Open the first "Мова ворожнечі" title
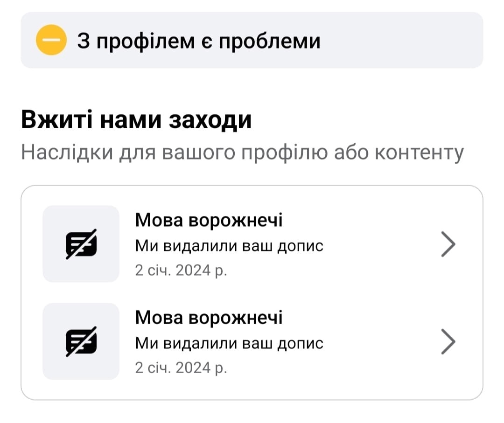Image resolution: width=504 pixels, height=423 pixels. pos(209,220)
